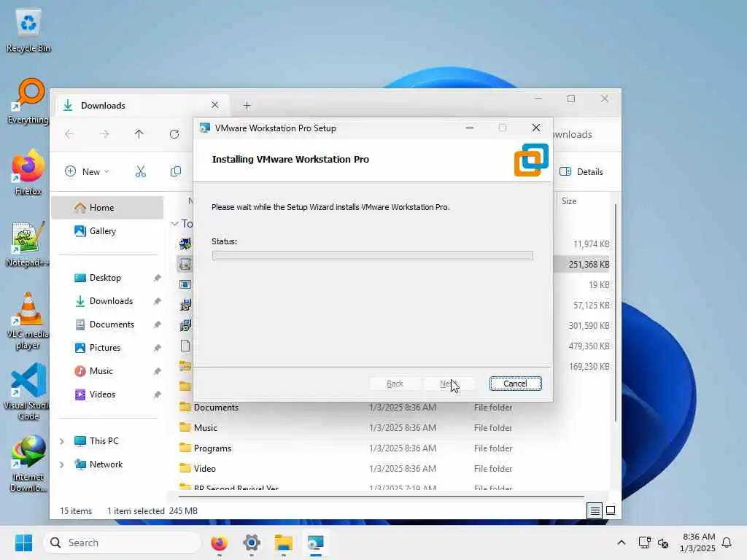Expand Network in the sidebar
The width and height of the screenshot is (747, 560).
(x=61, y=464)
